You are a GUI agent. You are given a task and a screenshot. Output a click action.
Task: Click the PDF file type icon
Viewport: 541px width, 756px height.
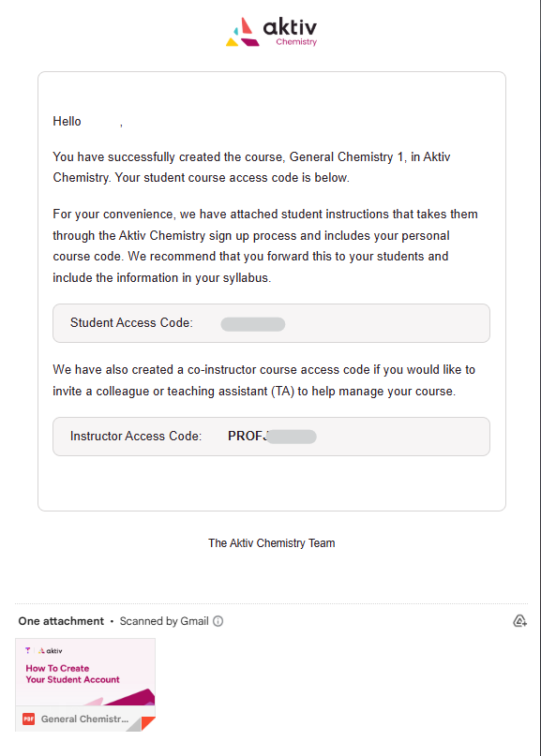[x=28, y=719]
